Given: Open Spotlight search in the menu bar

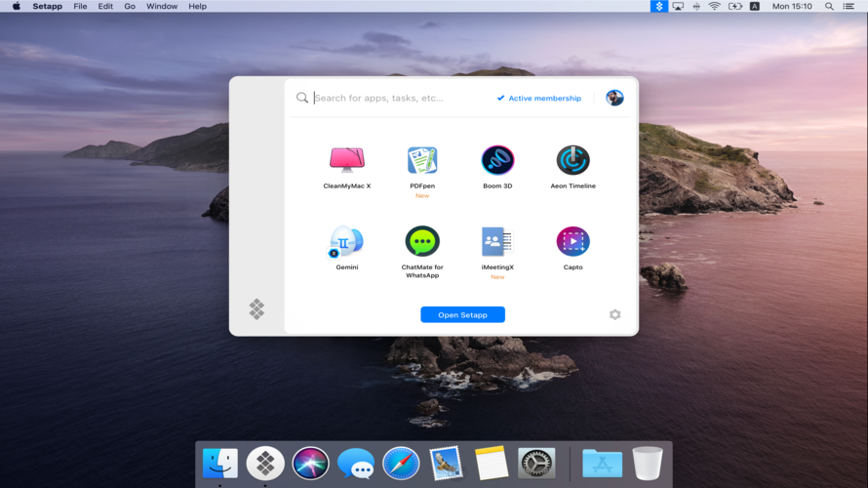Looking at the screenshot, I should [829, 6].
